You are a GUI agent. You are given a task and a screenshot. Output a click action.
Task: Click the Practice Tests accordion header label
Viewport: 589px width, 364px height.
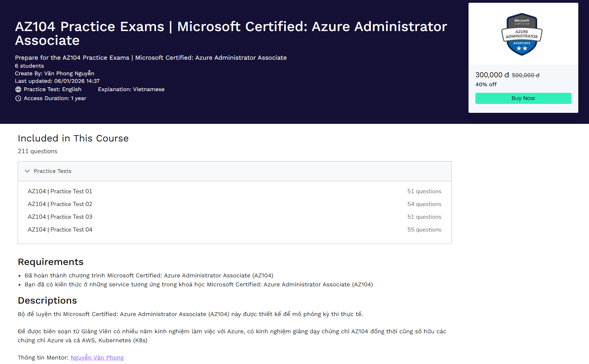click(52, 171)
